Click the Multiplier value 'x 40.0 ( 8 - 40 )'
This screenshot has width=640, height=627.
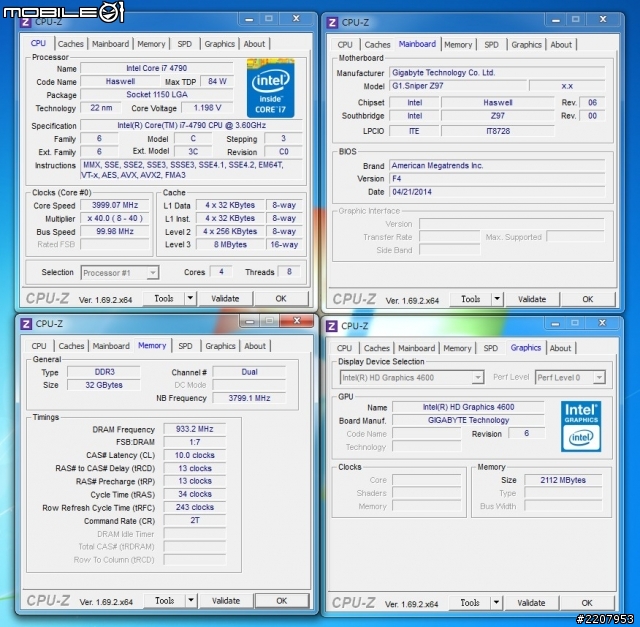pos(115,218)
